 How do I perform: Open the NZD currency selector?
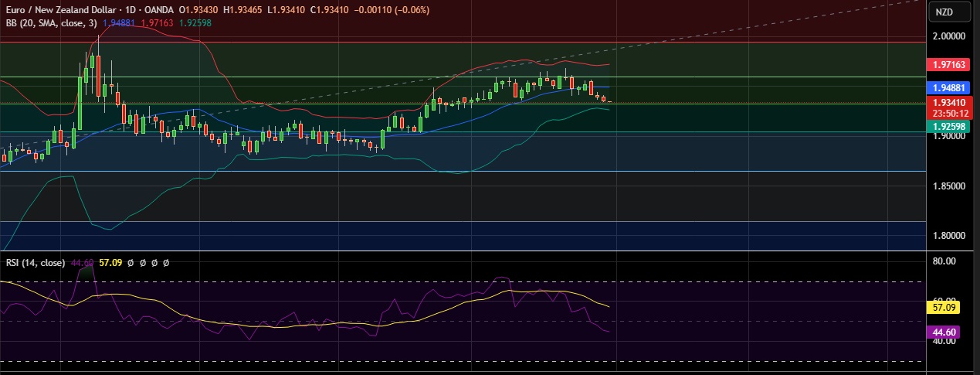pyautogui.click(x=944, y=12)
